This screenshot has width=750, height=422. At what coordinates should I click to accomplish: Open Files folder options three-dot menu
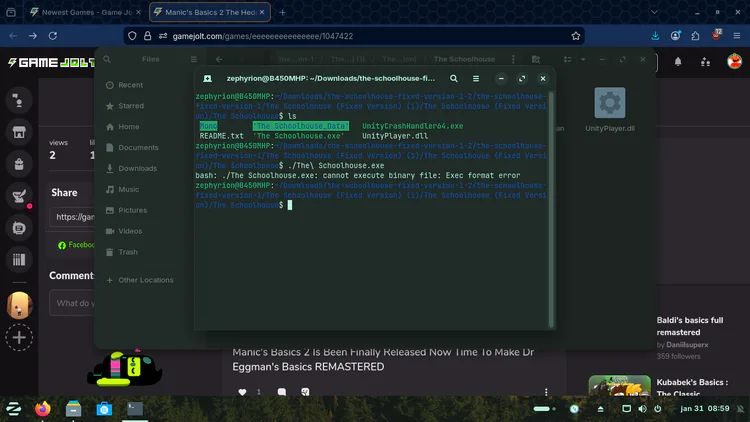[513, 59]
